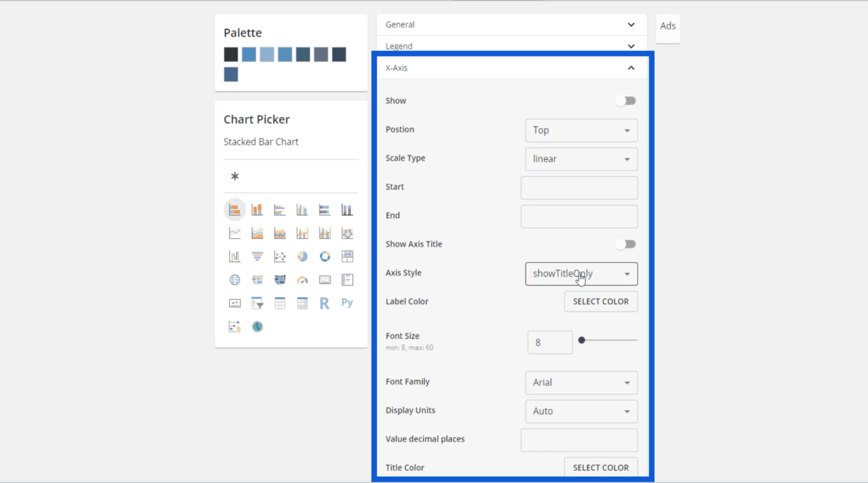Click the 'min: 8, max: 60' hint

coord(409,348)
